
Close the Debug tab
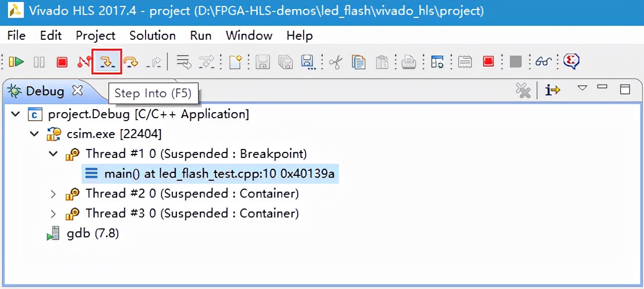point(77,91)
